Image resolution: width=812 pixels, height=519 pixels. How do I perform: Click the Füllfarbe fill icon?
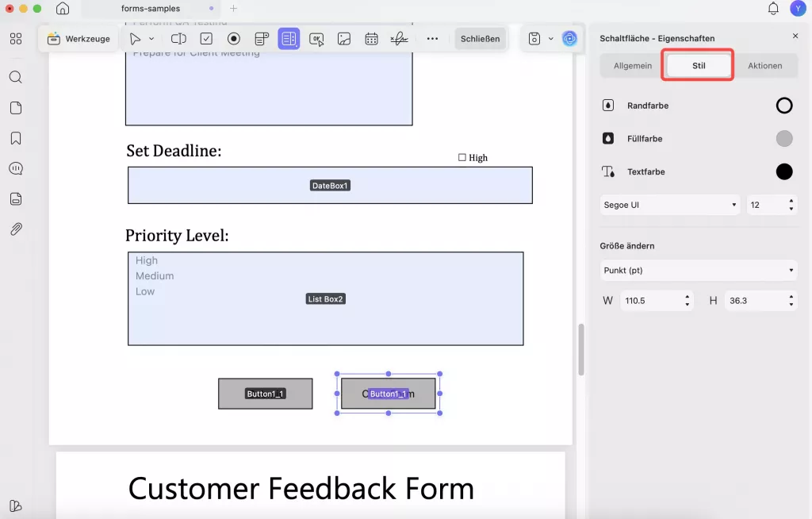[x=608, y=138]
